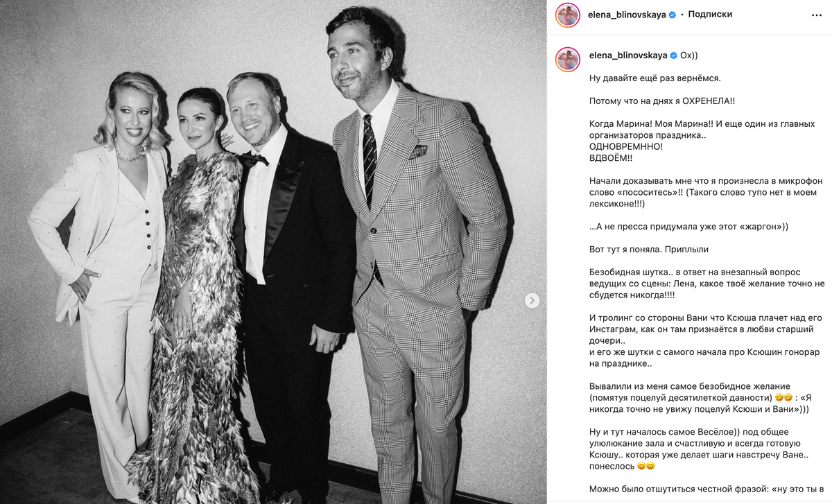Click caption line «Ну давайте ещё раз вернёмся.»
832x504 pixels.
pyautogui.click(x=647, y=78)
